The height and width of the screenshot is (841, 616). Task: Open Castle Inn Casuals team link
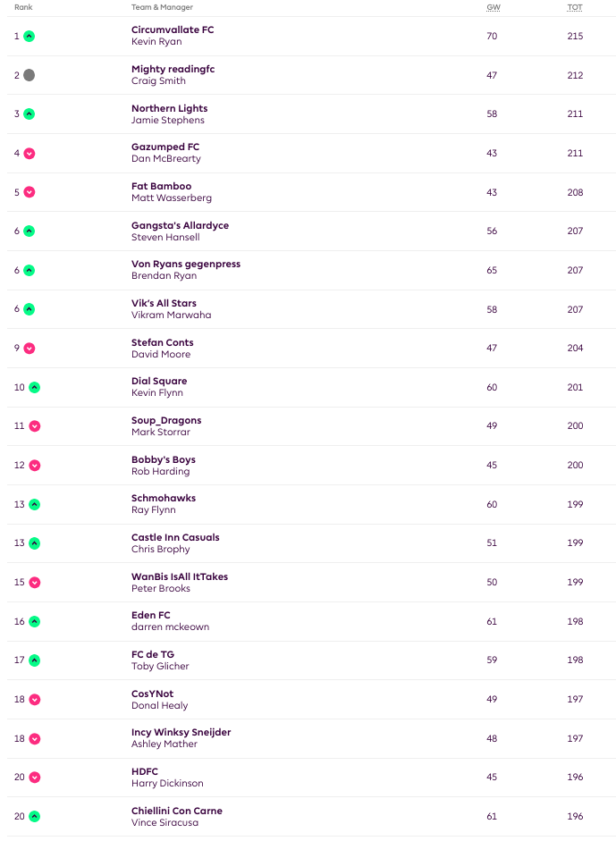coord(175,537)
